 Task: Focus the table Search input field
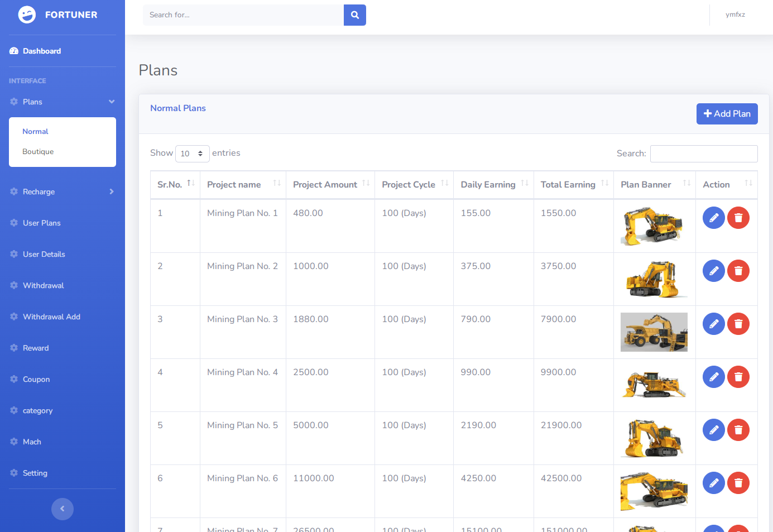703,154
